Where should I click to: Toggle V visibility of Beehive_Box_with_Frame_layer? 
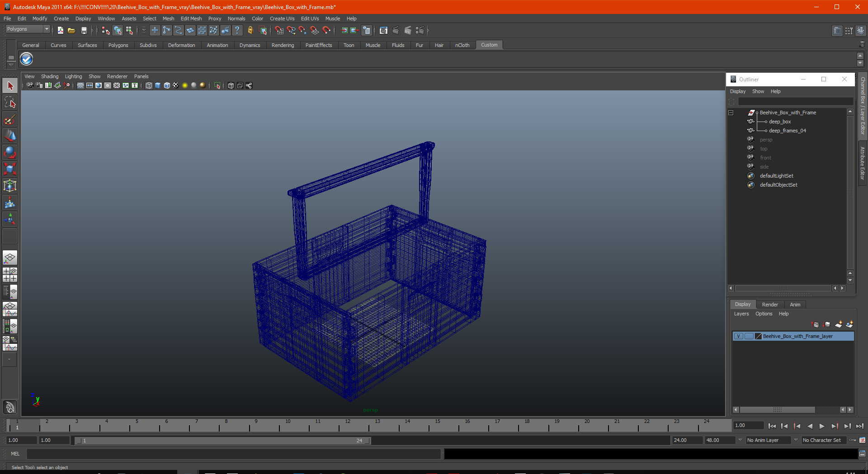(738, 336)
